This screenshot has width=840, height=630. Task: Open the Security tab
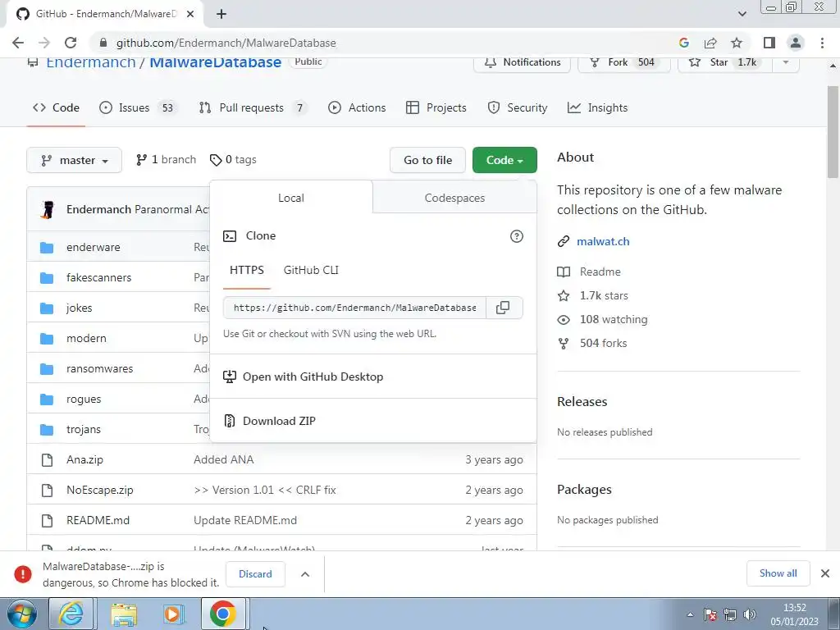(518, 107)
